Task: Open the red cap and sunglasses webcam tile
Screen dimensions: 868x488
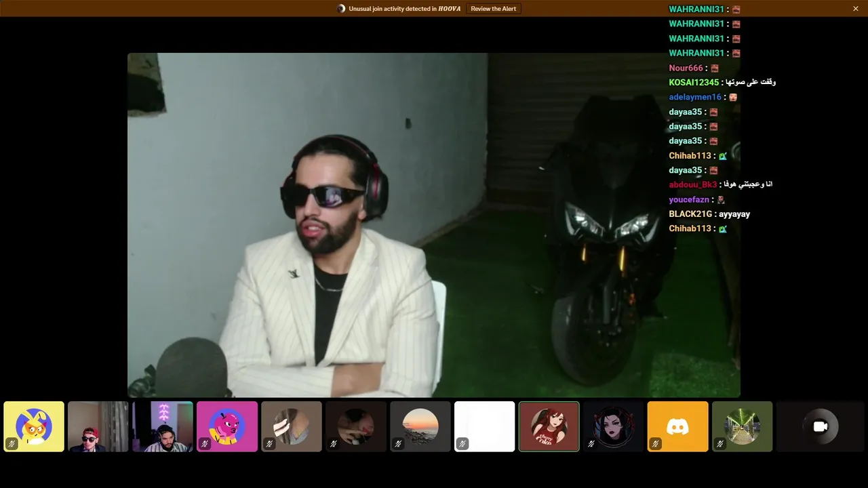Action: click(x=98, y=426)
